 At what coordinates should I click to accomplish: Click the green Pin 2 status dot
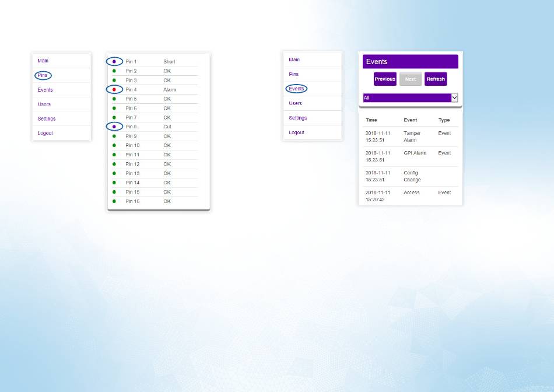click(x=114, y=71)
